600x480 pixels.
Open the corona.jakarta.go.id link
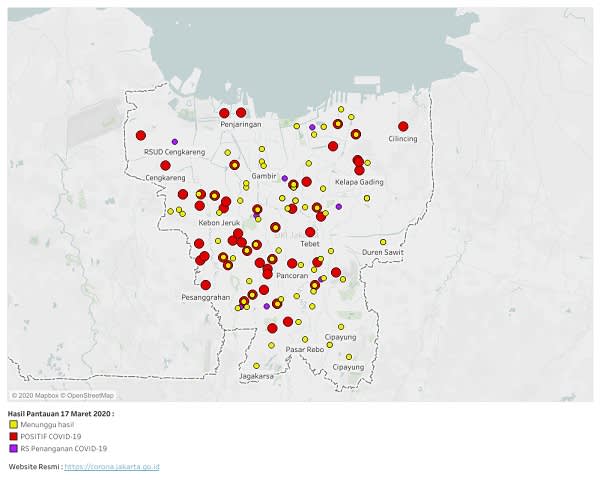click(x=112, y=467)
